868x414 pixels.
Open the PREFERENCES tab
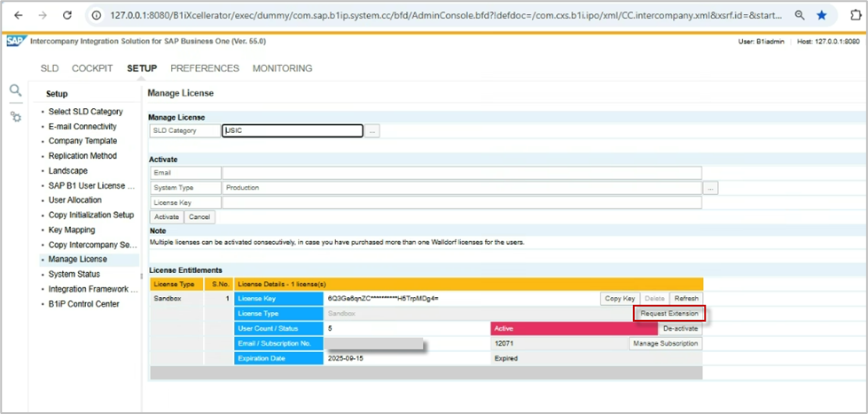click(x=205, y=68)
